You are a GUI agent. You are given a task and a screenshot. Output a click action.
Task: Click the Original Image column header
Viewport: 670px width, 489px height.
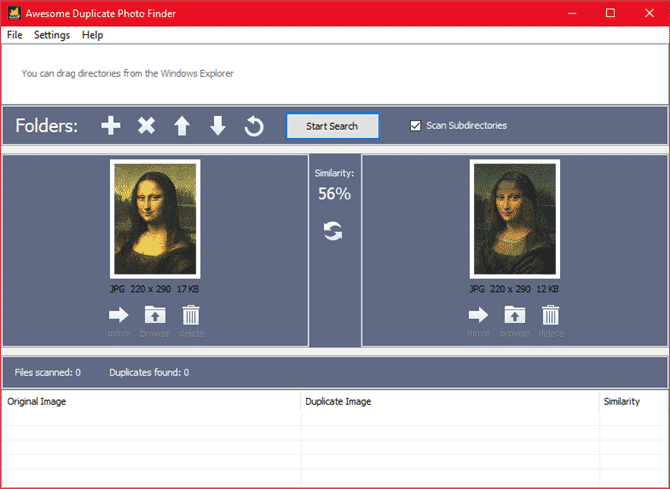[151, 401]
